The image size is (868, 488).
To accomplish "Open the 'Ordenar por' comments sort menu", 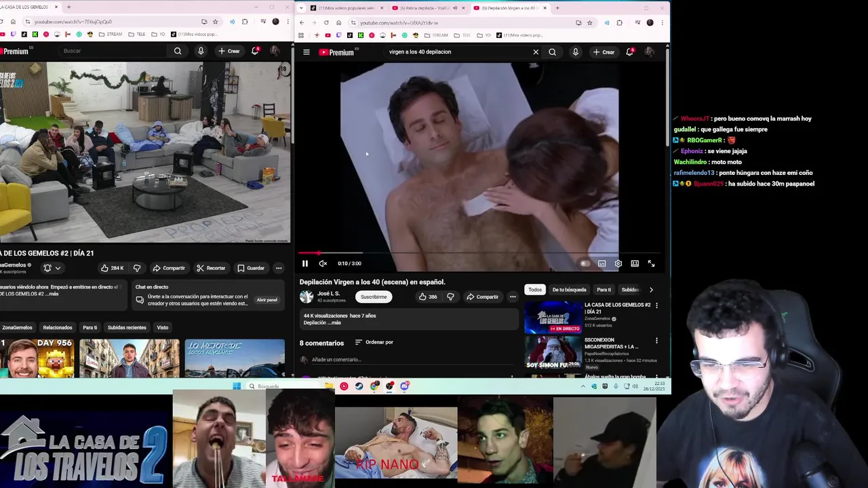I will 374,342.
